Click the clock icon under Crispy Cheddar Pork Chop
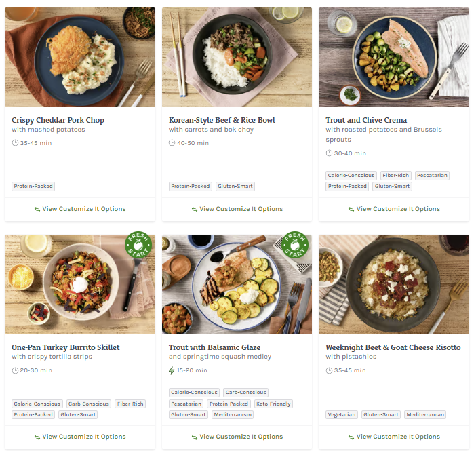The width and height of the screenshot is (476, 451). (x=15, y=143)
